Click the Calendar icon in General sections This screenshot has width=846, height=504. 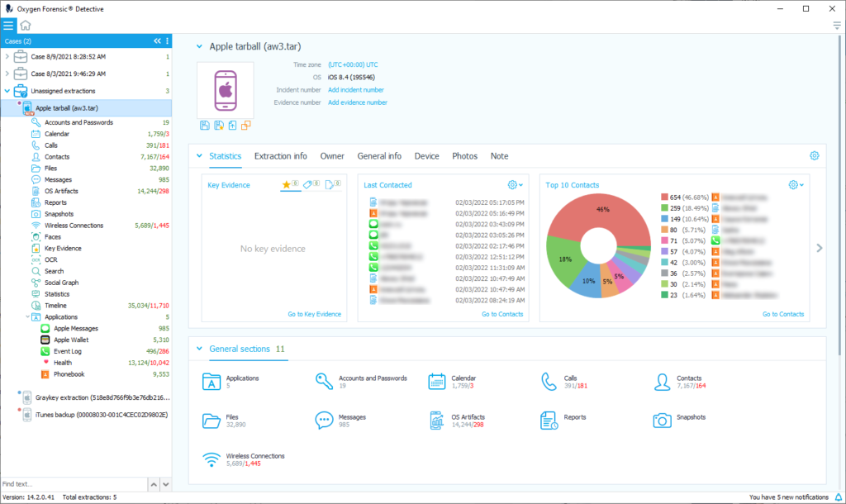pyautogui.click(x=436, y=382)
